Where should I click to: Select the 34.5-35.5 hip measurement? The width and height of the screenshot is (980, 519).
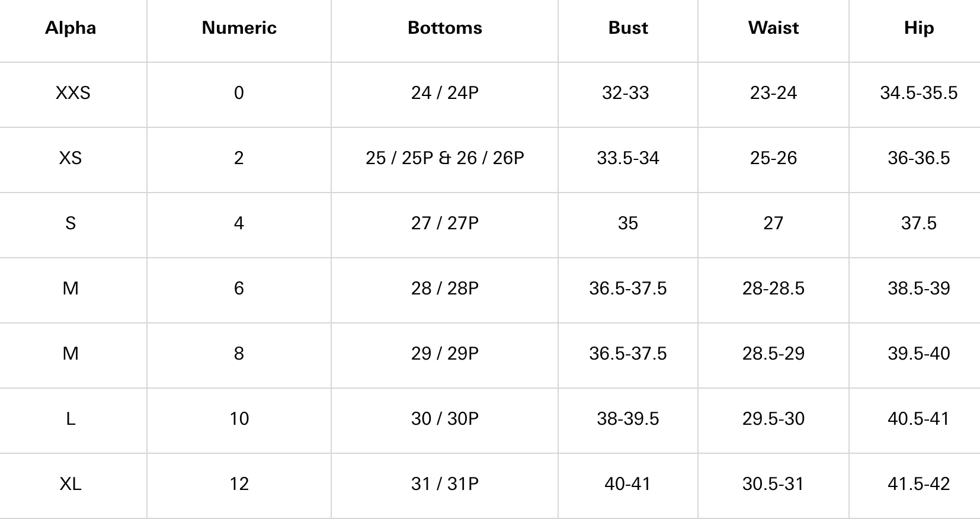tap(918, 93)
